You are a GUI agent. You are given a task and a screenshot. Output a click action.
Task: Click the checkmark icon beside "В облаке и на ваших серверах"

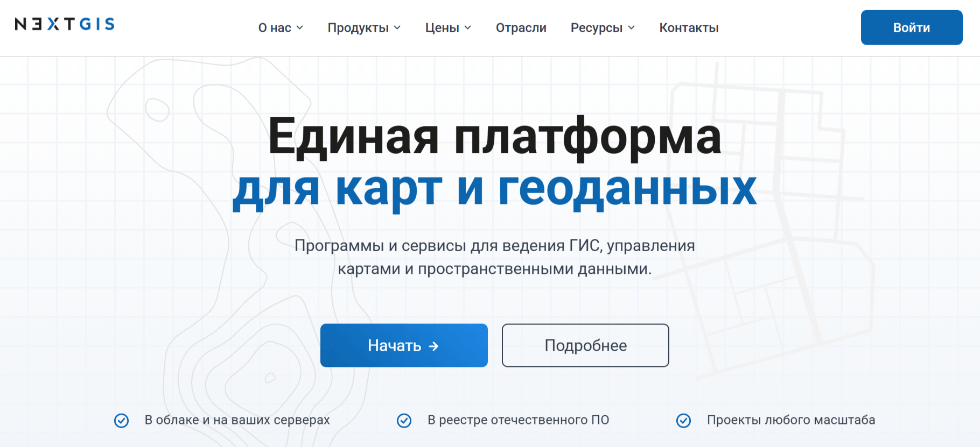(x=122, y=421)
